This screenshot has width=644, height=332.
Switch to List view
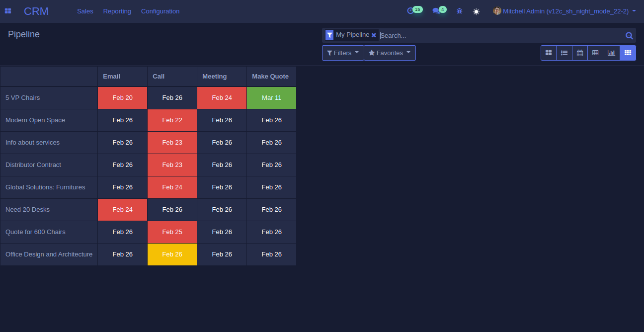click(x=564, y=53)
